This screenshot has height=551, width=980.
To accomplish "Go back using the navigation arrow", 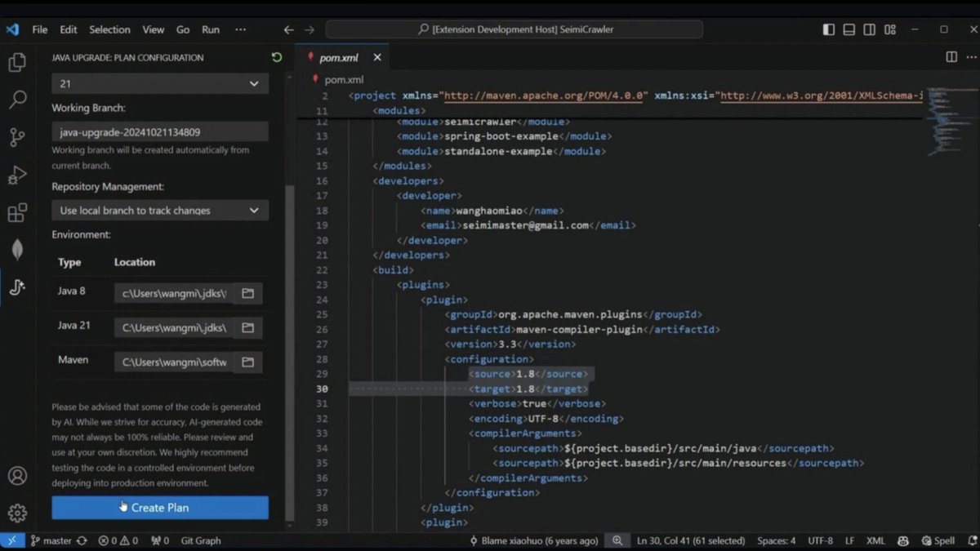I will click(288, 29).
